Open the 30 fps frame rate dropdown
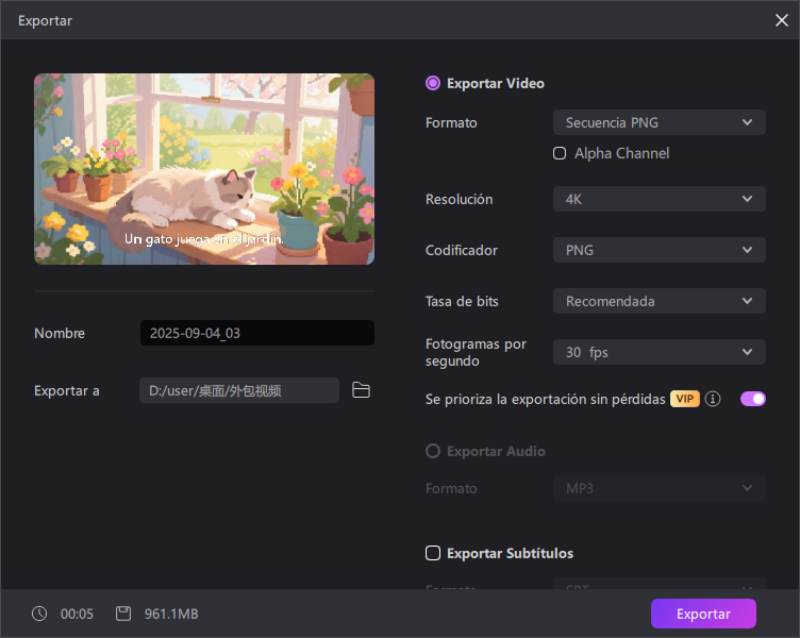Screen dimensions: 800x638 [659, 352]
